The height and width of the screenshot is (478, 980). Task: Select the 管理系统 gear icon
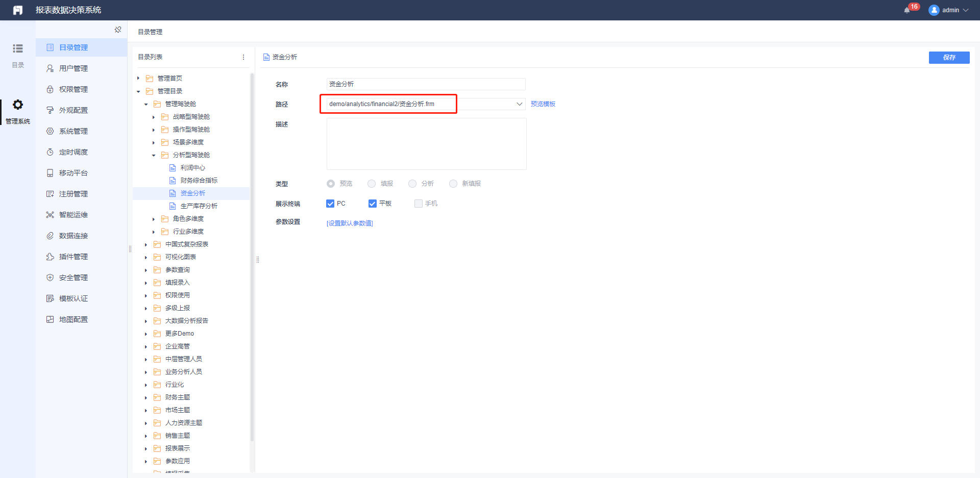18,105
